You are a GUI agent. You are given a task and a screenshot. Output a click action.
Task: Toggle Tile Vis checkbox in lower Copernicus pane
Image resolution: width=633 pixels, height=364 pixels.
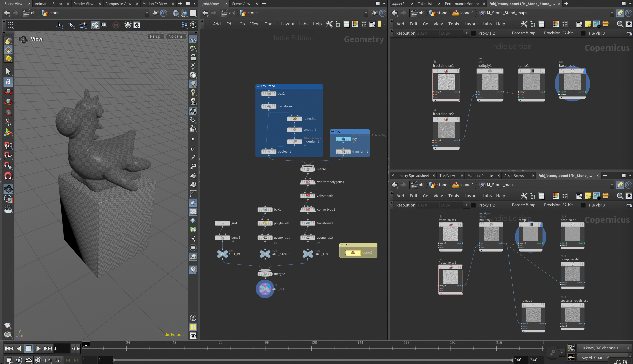pyautogui.click(x=583, y=205)
